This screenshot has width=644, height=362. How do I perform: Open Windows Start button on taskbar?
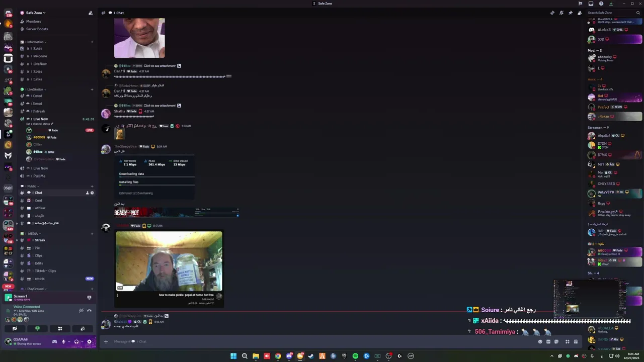point(233,356)
